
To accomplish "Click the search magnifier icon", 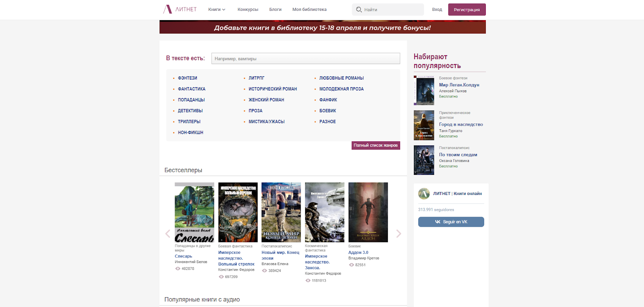I will pyautogui.click(x=359, y=9).
